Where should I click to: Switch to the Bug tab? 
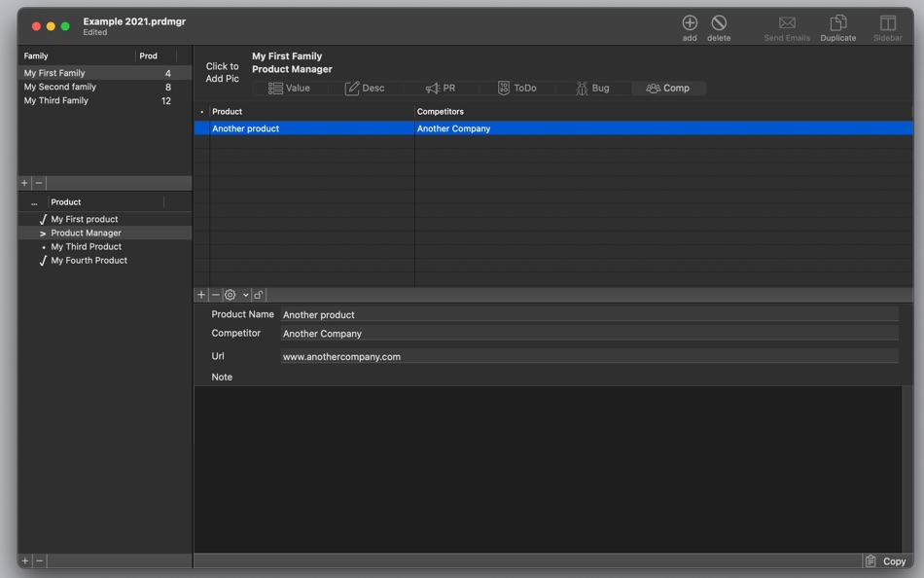[x=592, y=88]
